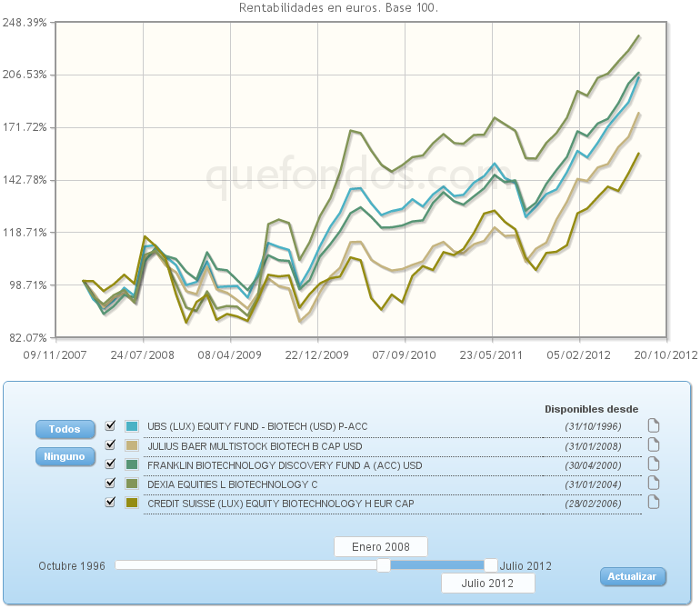
Task: Uncheck the Julius Baer Multistock Biotech checkbox
Action: [110, 445]
